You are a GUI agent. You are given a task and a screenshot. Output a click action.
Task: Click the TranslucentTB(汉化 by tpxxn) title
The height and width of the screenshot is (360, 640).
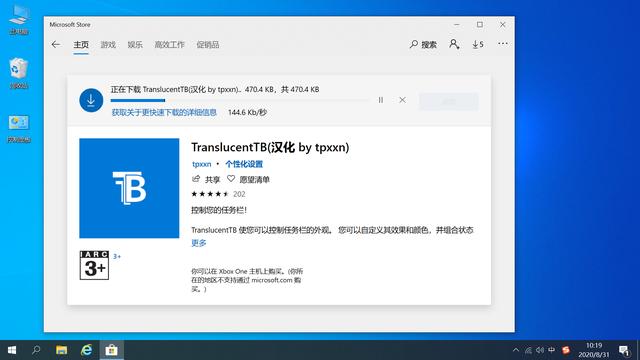[270, 147]
